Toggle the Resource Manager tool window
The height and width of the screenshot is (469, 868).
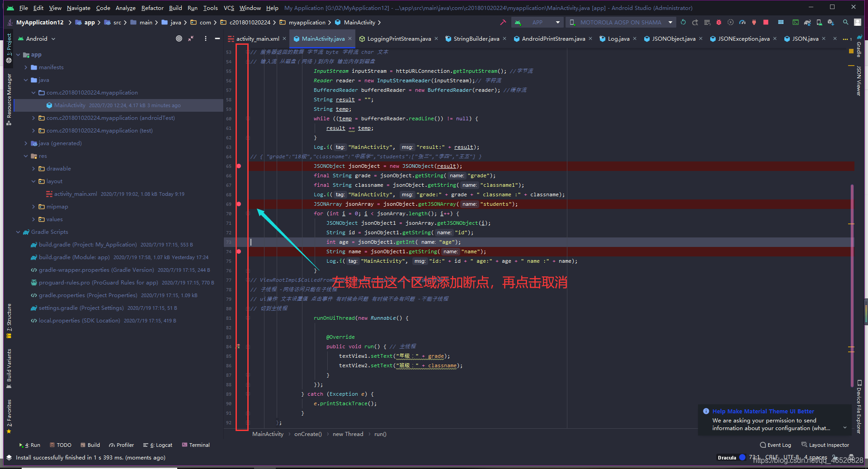click(9, 99)
